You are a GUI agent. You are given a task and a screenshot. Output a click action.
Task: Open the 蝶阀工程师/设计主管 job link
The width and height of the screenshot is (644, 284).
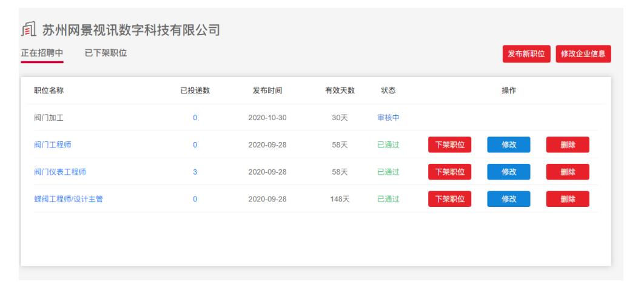pyautogui.click(x=68, y=199)
